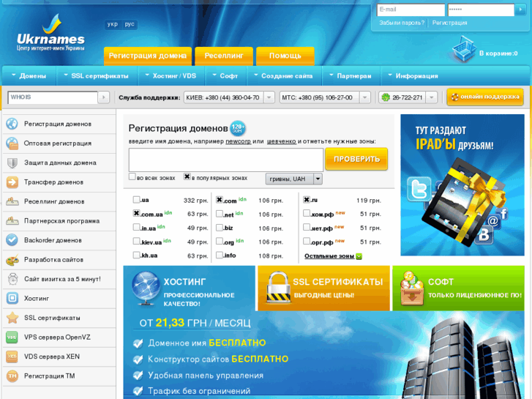Expand the SSL сертификаты navigation menu
This screenshot has height=399, width=532.
coord(97,75)
